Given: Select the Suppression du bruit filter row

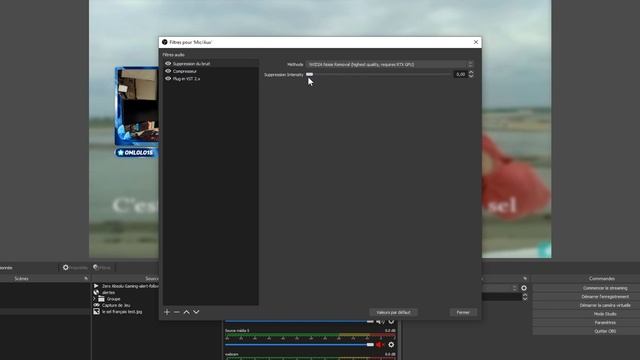Looking at the screenshot, I should [211, 64].
